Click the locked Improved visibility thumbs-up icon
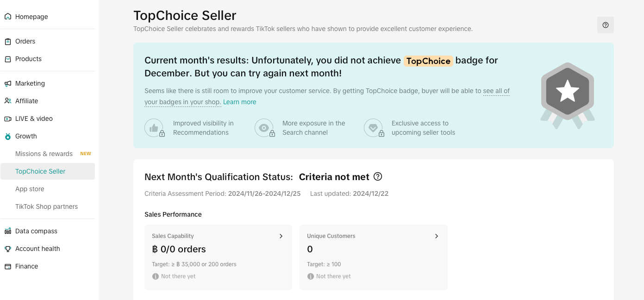644x300 pixels. [x=154, y=128]
